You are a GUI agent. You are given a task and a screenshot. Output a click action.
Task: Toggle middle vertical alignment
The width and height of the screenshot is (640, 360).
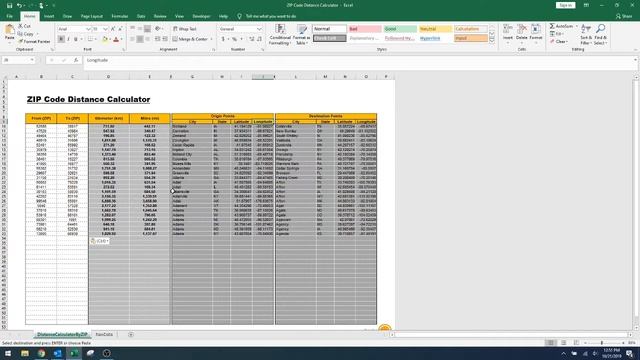(140, 29)
